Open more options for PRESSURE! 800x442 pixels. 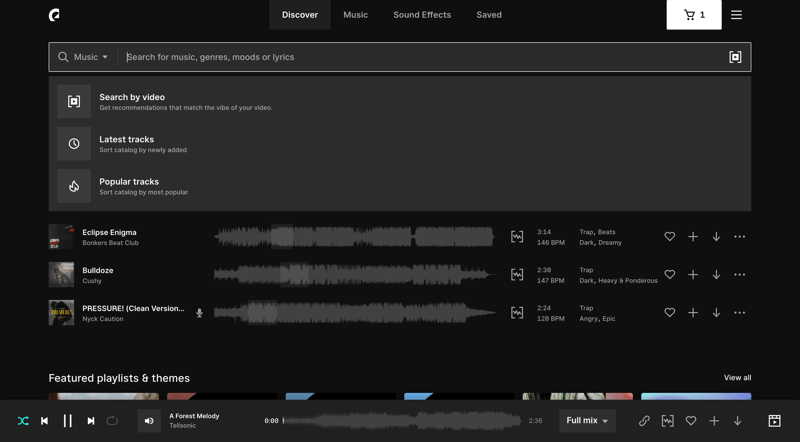click(739, 313)
